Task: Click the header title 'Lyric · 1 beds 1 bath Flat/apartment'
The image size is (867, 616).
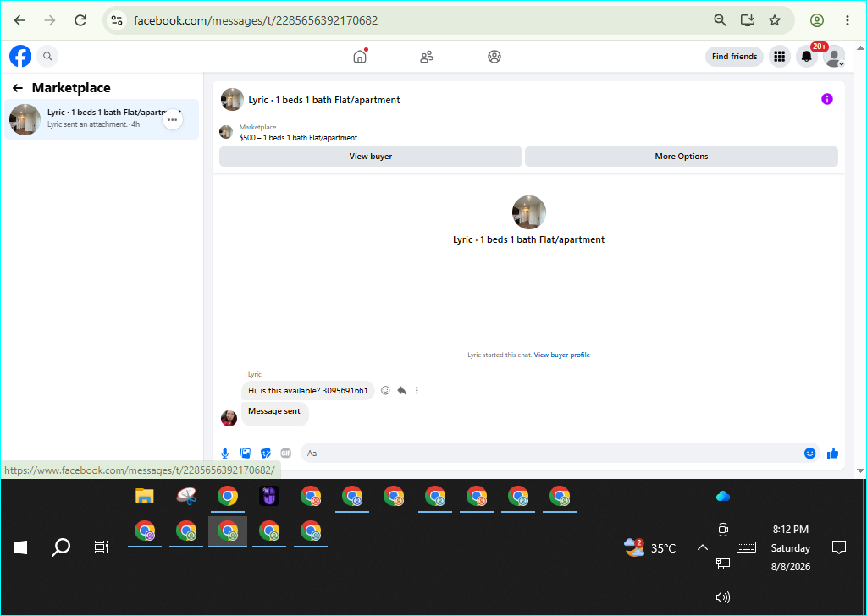Action: (x=324, y=100)
